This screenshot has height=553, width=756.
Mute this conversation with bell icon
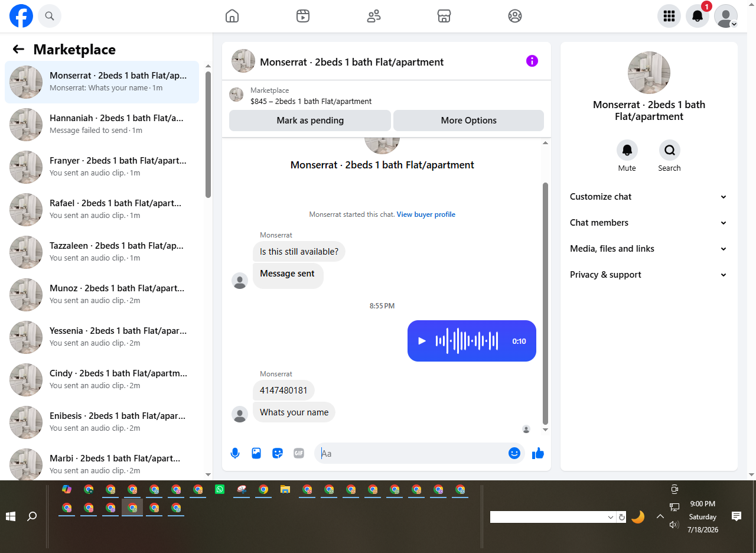[627, 151]
